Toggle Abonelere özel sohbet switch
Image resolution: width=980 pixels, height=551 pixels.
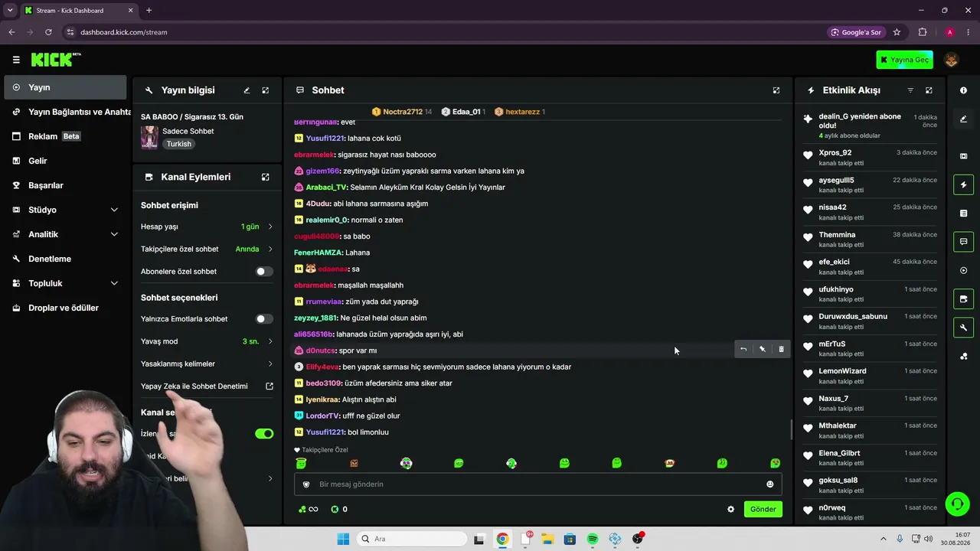click(x=264, y=271)
